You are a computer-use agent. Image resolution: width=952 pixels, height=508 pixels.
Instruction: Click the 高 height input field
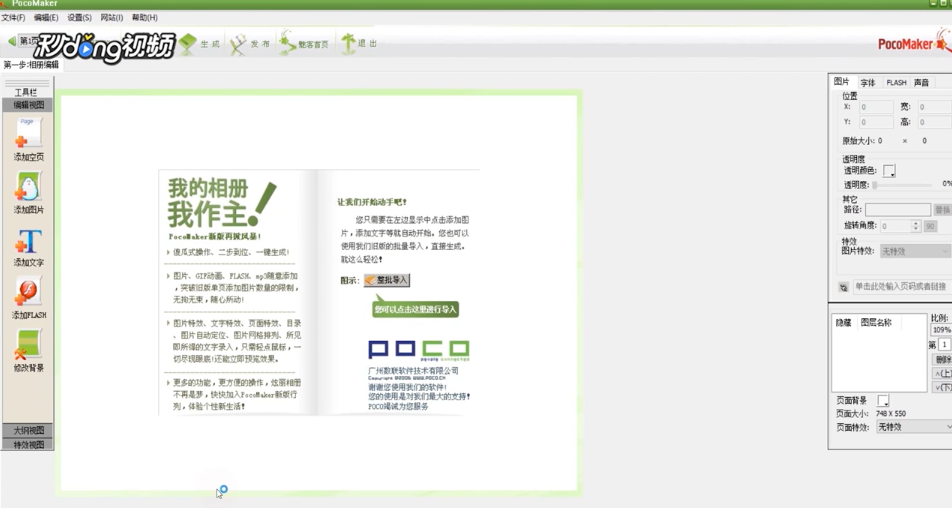[x=933, y=122]
